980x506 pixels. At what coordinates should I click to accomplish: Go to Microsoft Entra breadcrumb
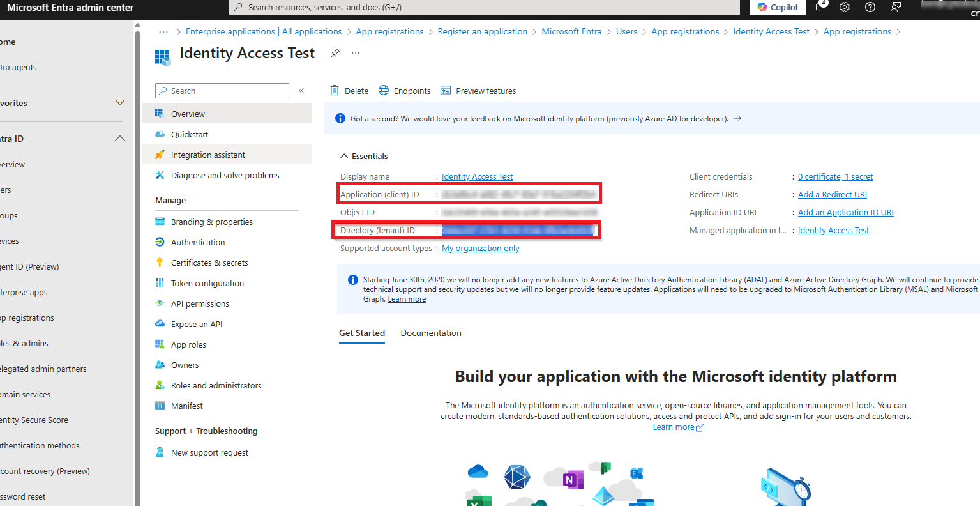pyautogui.click(x=572, y=31)
